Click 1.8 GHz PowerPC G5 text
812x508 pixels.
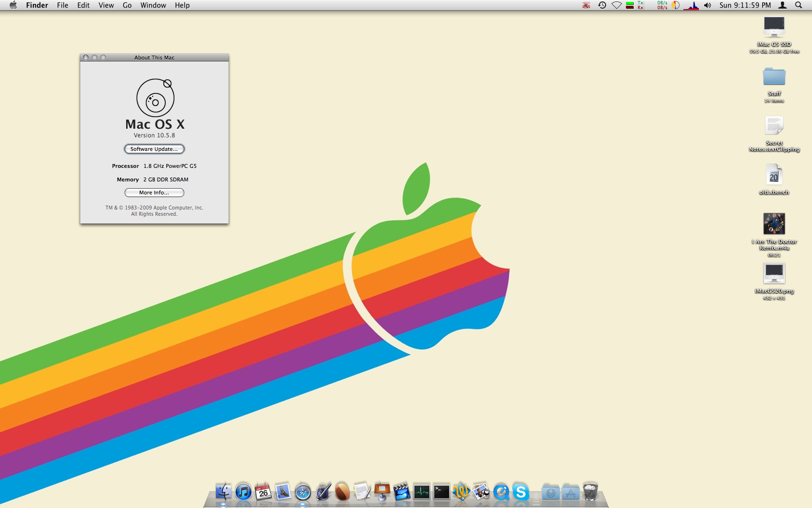(x=170, y=166)
